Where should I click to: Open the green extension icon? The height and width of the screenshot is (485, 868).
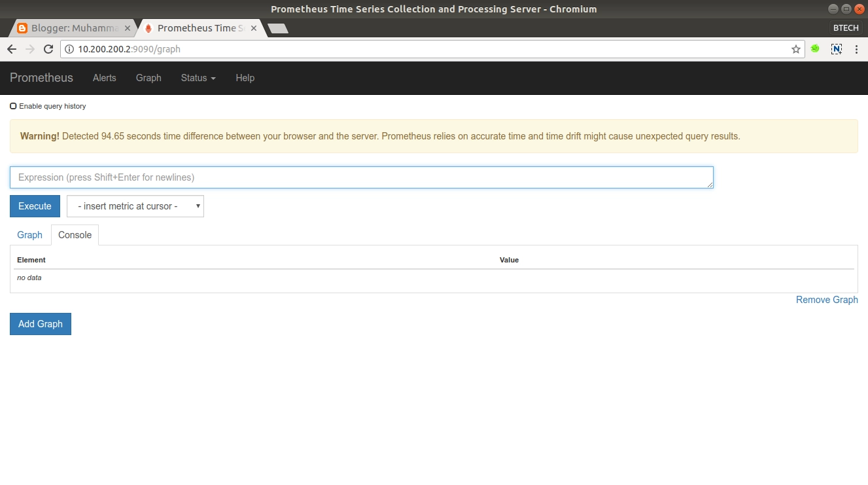pyautogui.click(x=815, y=48)
